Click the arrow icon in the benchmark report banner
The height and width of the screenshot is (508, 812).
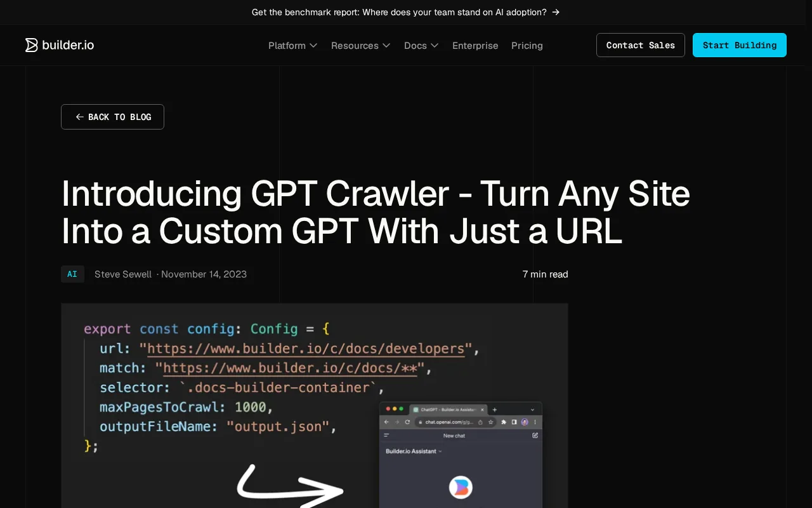(556, 12)
